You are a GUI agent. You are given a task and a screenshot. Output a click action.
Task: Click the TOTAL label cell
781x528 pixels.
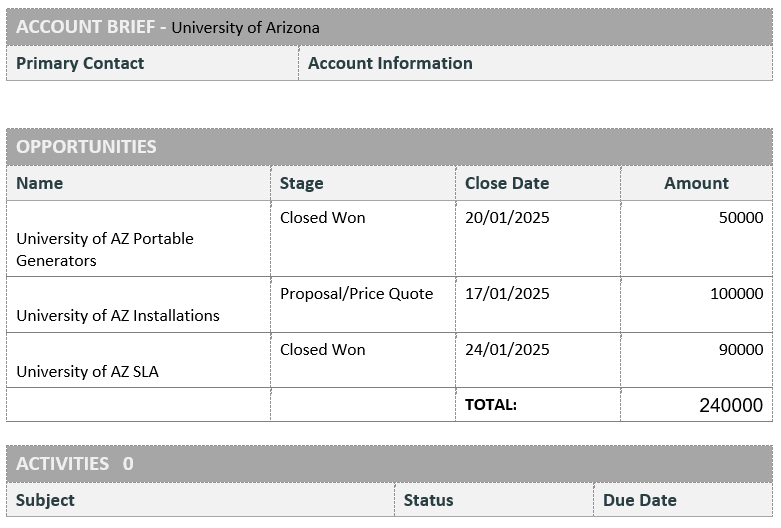pyautogui.click(x=538, y=405)
